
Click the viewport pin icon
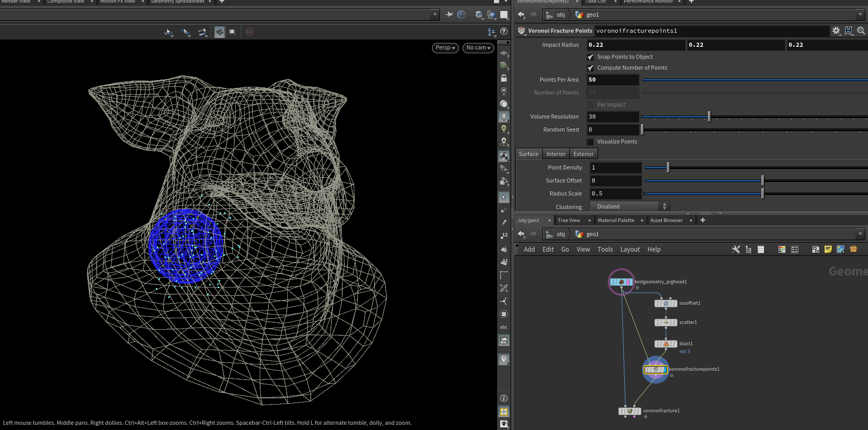pyautogui.click(x=449, y=15)
